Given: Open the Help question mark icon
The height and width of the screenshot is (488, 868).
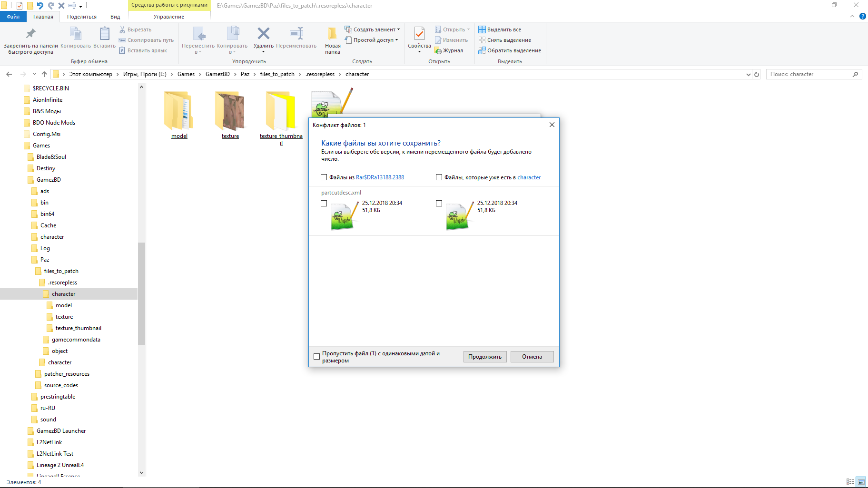Looking at the screenshot, I should [x=862, y=16].
